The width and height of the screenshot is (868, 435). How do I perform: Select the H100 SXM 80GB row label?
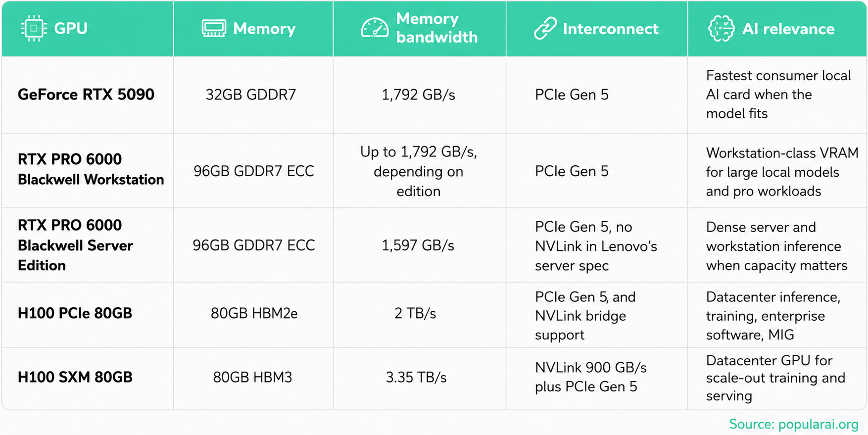tap(75, 377)
